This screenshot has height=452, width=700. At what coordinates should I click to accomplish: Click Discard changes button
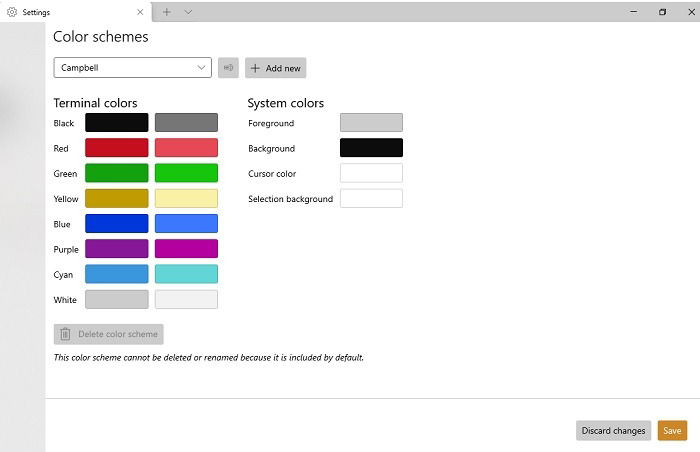click(x=613, y=431)
